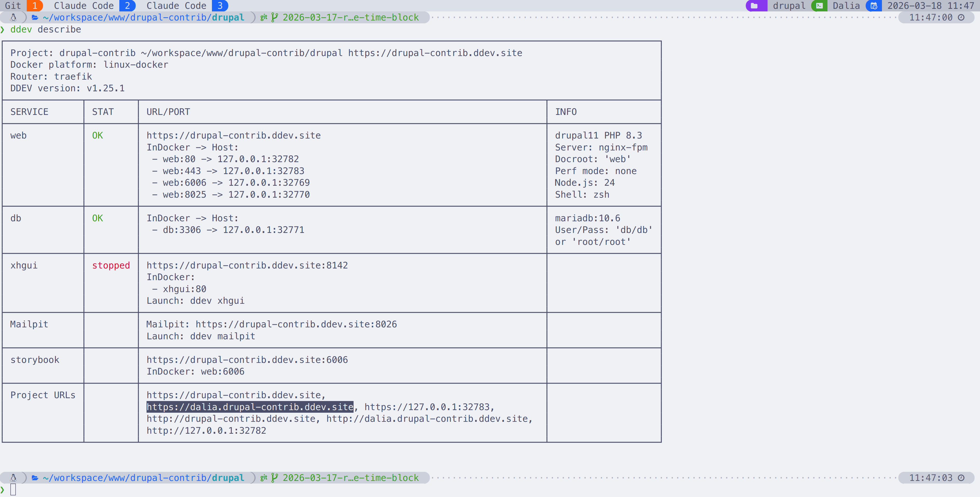Click 'Docroot: 'web'' info text
The width and height of the screenshot is (980, 497).
click(x=593, y=159)
